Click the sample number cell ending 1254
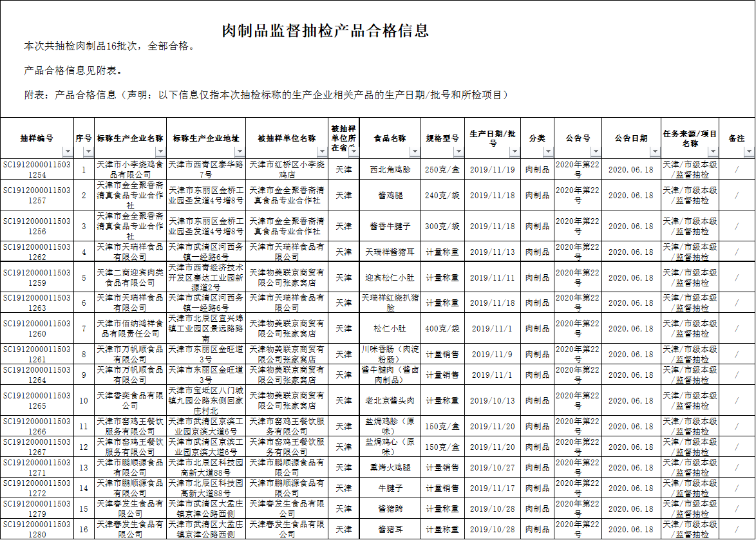The width and height of the screenshot is (756, 540). coord(37,170)
